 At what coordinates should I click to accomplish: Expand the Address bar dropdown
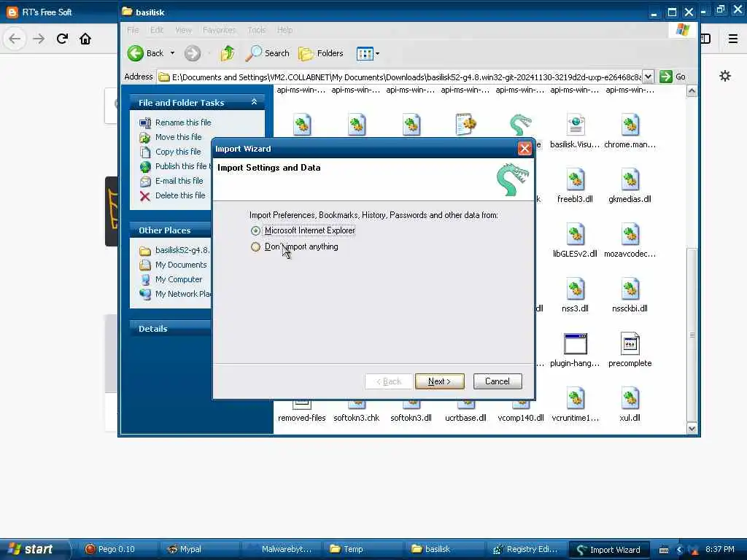point(648,77)
